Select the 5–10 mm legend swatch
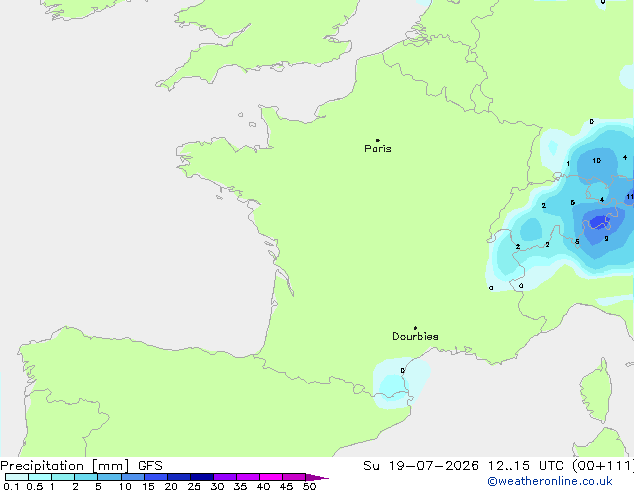 point(109,477)
